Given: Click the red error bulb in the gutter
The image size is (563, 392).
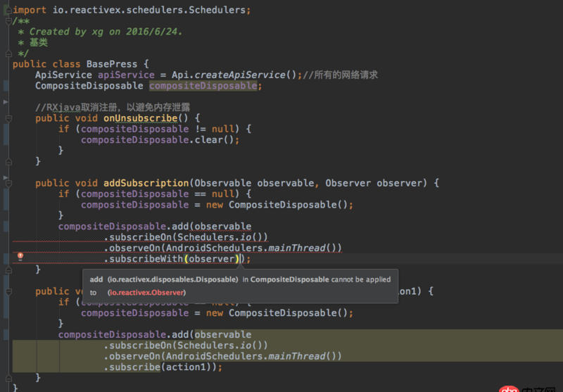Looking at the screenshot, I should point(20,256).
